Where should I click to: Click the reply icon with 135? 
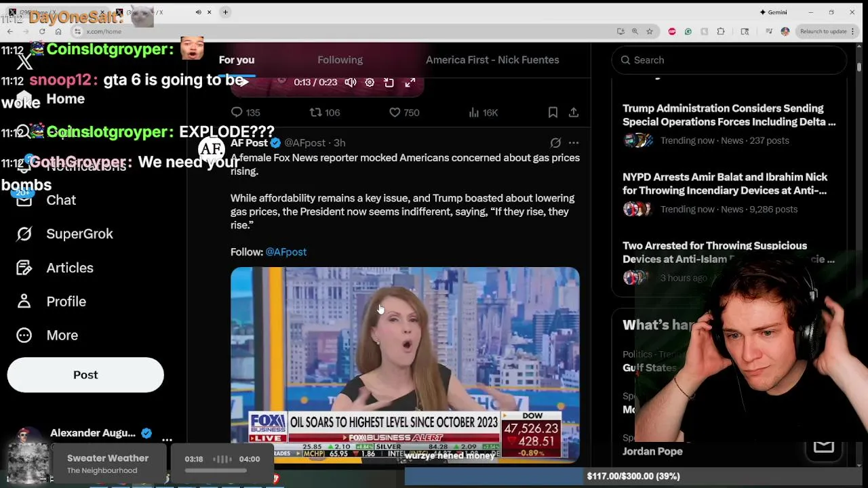237,113
